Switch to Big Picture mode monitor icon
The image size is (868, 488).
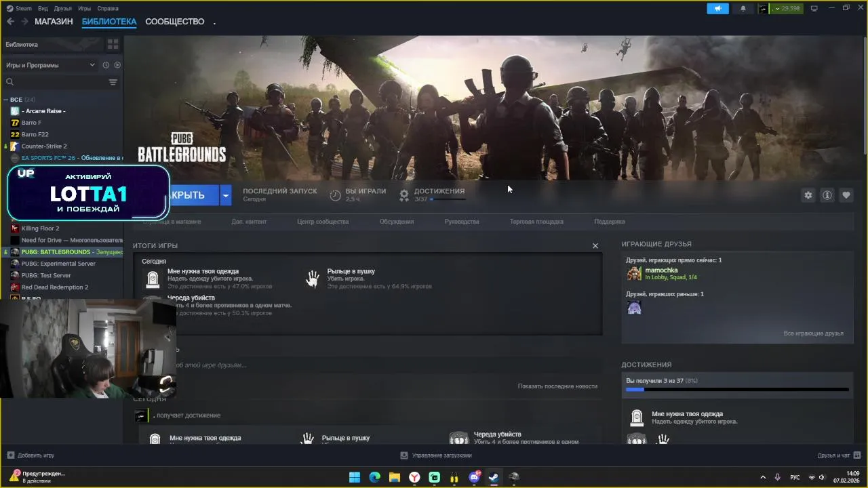click(814, 8)
